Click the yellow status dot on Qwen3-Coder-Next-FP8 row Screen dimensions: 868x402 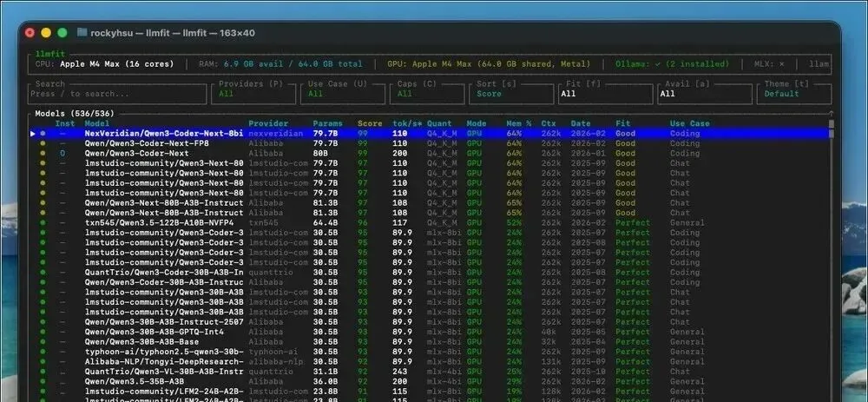tap(43, 143)
